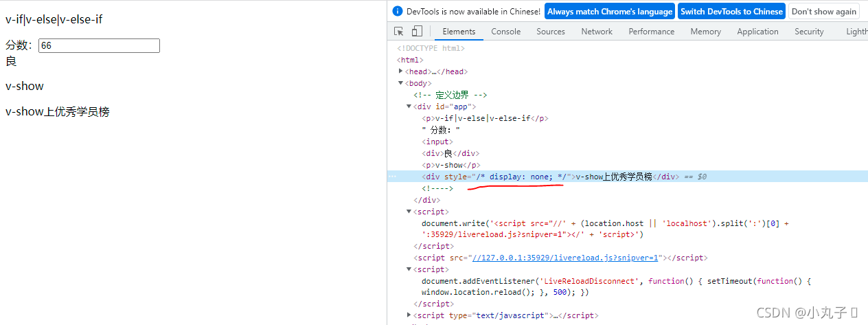Collapse the script node with addEventListener
Image resolution: width=868 pixels, height=325 pixels.
coord(409,270)
